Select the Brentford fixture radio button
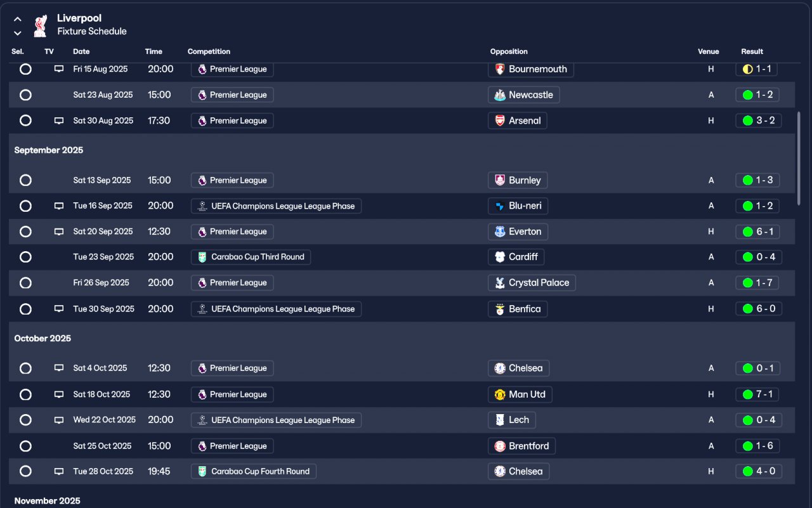 (x=25, y=446)
